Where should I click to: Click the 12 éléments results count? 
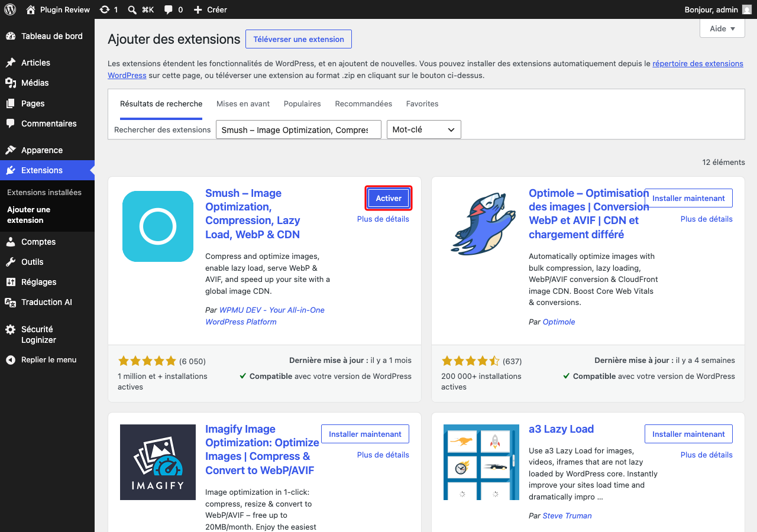[724, 162]
